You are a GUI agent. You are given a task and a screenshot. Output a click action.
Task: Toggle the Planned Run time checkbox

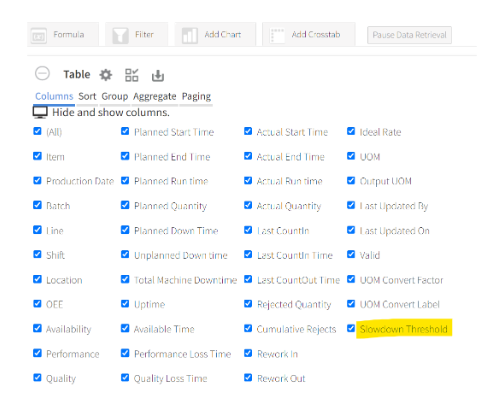tap(125, 180)
